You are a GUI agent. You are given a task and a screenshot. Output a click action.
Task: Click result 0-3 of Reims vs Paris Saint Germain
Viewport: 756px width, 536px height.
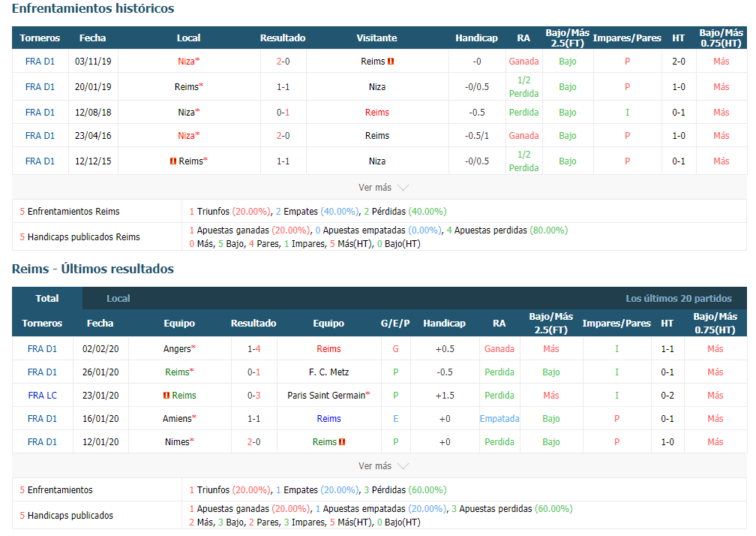click(x=254, y=395)
